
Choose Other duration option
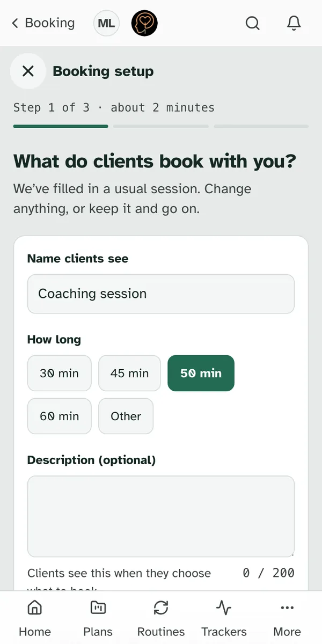(x=126, y=416)
